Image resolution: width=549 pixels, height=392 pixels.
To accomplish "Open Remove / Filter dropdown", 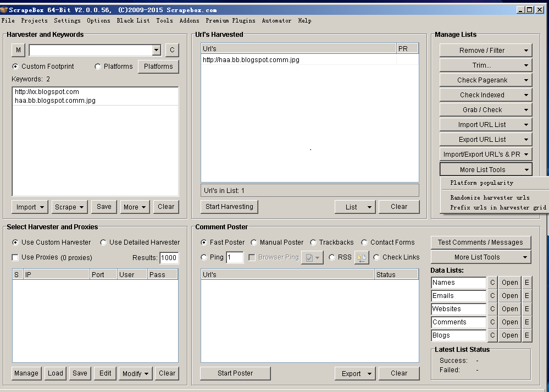I will (x=486, y=51).
